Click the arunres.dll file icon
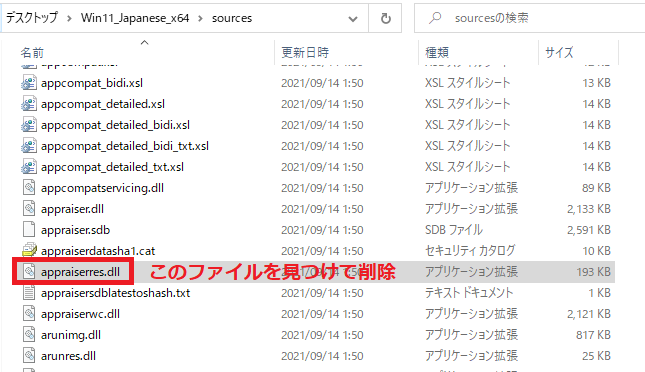Viewport: 645px width, 372px height. (29, 356)
